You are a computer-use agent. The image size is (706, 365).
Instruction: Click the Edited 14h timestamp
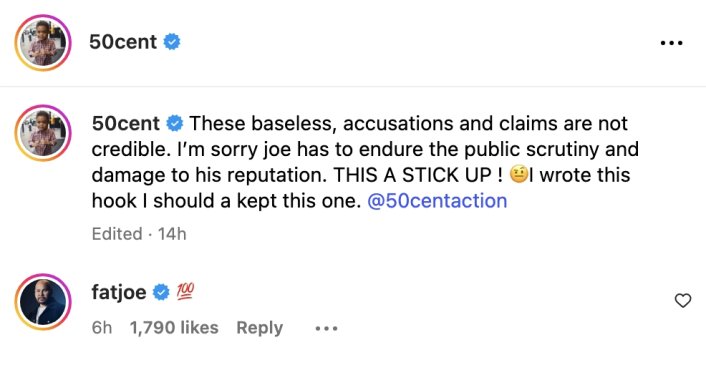pyautogui.click(x=139, y=234)
